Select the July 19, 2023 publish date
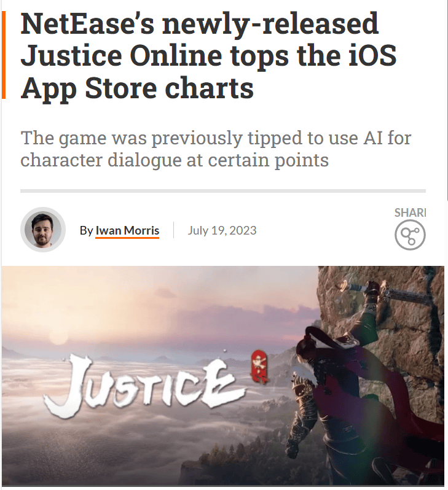Screen dimensions: 448x490 point(222,230)
